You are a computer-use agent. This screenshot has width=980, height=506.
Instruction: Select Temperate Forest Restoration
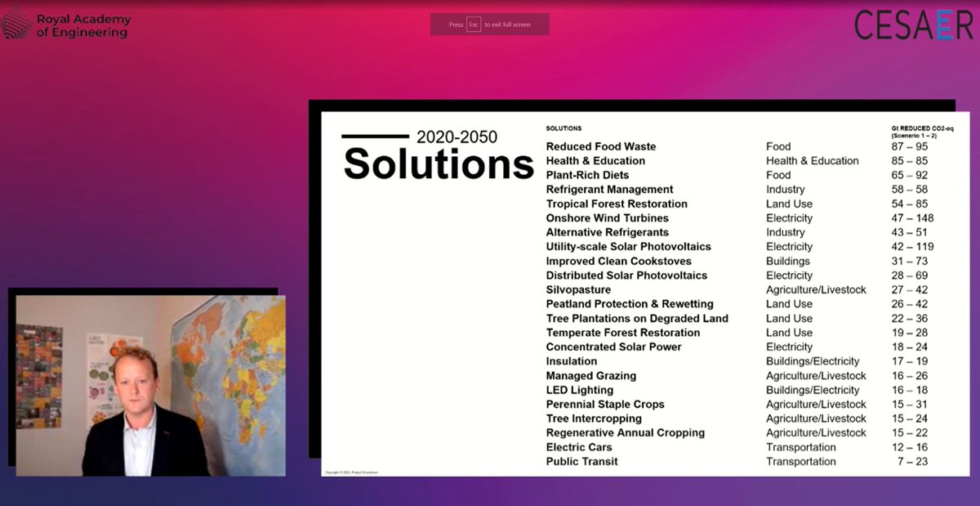622,333
